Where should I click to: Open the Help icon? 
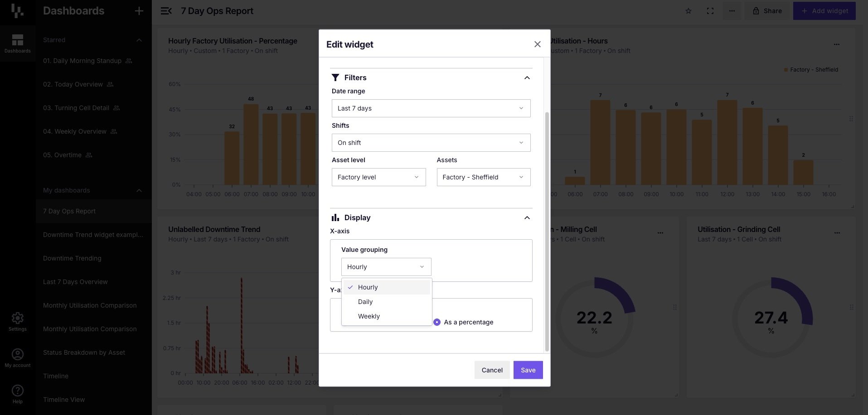click(18, 394)
